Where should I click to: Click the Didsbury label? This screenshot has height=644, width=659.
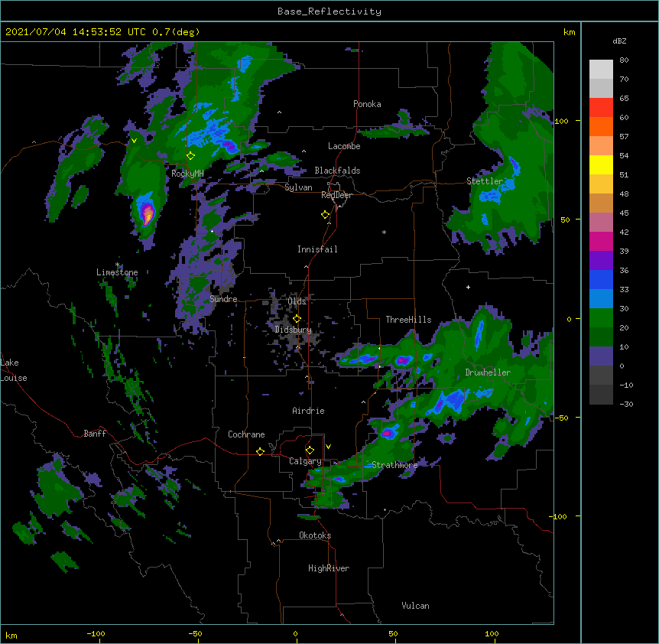(x=293, y=330)
